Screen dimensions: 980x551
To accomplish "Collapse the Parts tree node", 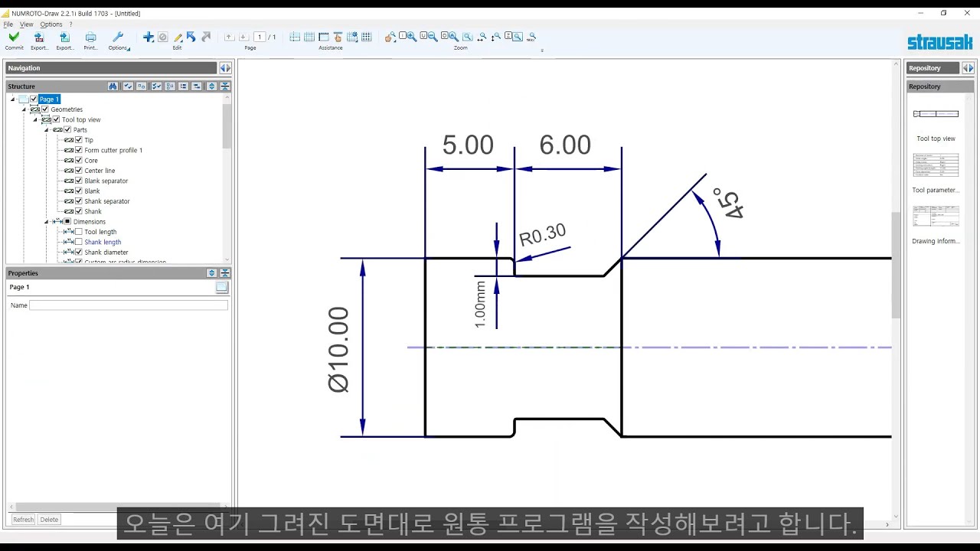I will (47, 130).
